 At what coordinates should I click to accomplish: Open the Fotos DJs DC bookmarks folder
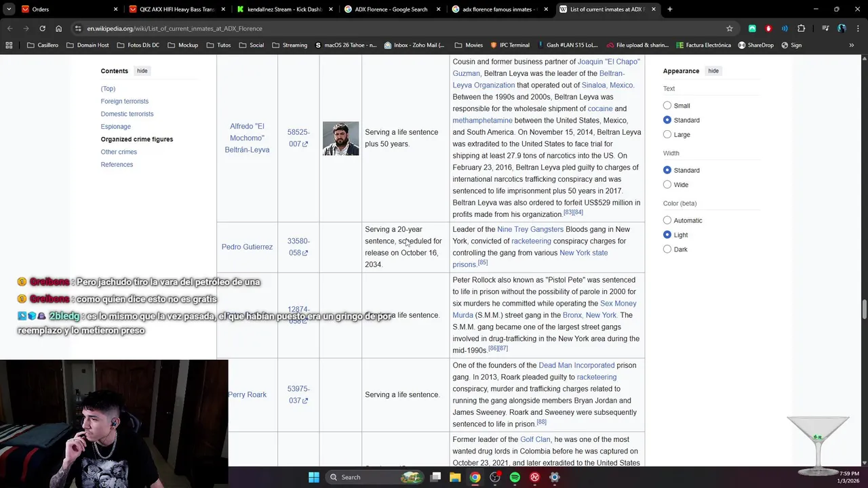(138, 45)
